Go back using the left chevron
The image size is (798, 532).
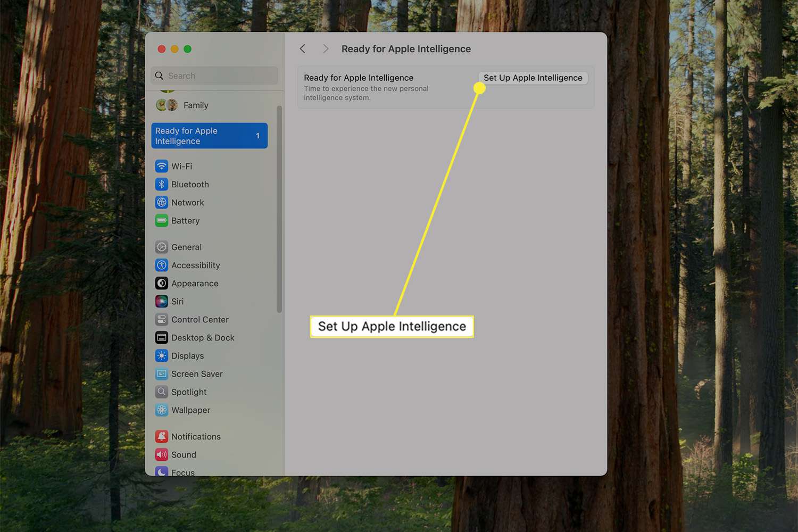pos(303,49)
